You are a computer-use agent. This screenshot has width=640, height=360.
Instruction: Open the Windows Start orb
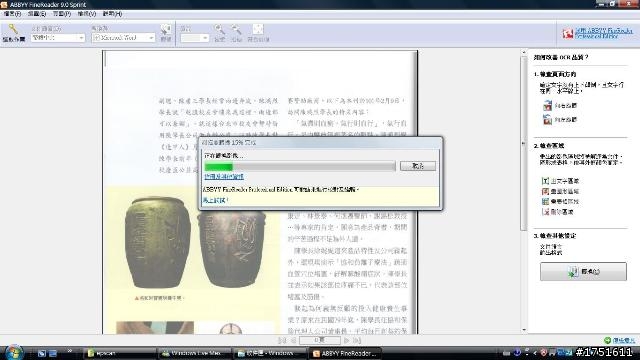(14, 353)
